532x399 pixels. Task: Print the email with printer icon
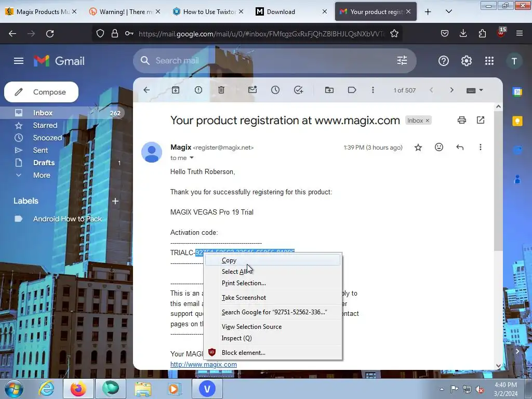462,120
